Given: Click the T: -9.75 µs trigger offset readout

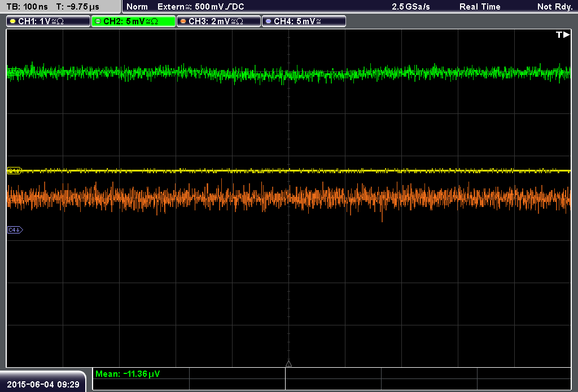Looking at the screenshot, I should [78, 7].
